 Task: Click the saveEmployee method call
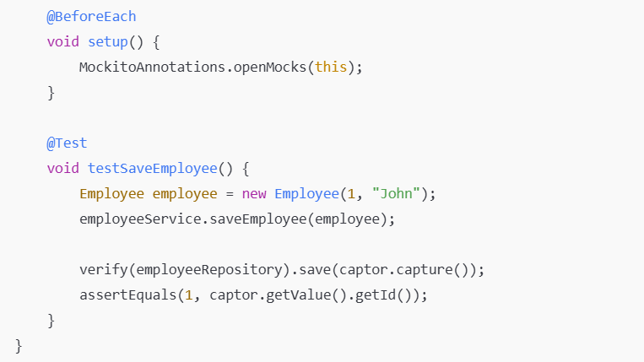click(x=250, y=219)
